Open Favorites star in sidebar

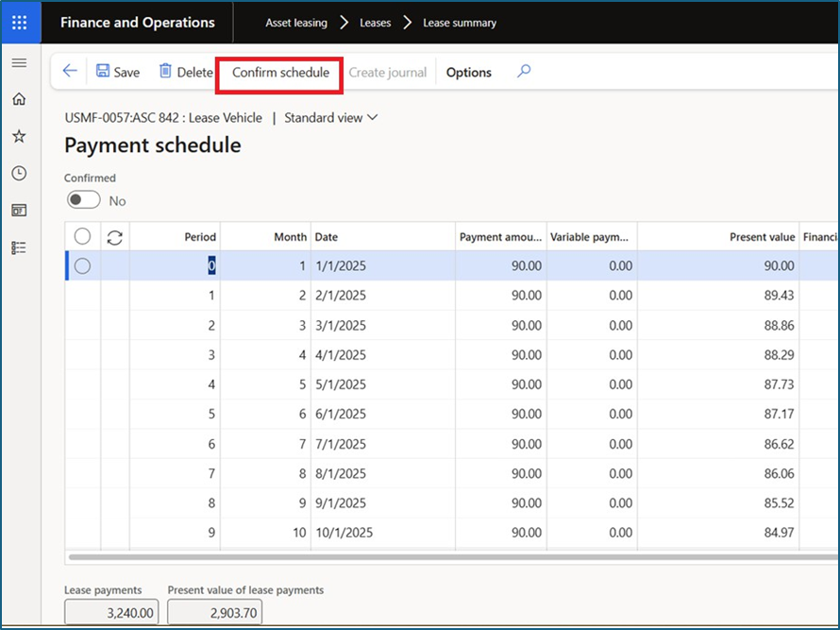click(x=19, y=136)
